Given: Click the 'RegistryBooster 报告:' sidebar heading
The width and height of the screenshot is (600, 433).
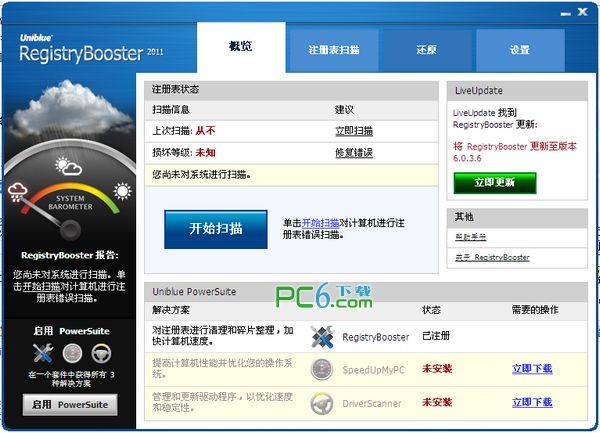Looking at the screenshot, I should pos(70,256).
